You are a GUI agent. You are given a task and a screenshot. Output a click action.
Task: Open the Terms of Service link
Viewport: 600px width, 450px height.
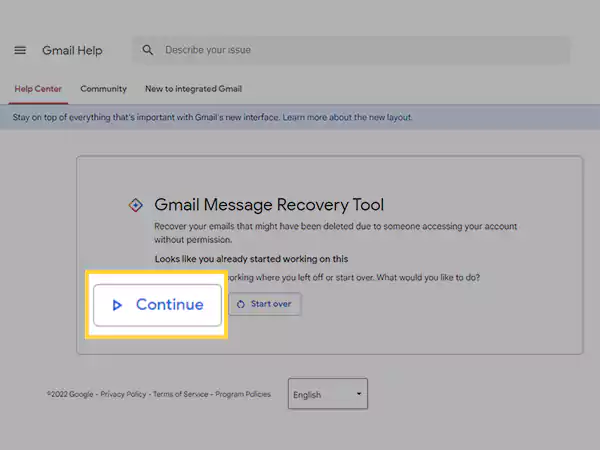click(181, 394)
